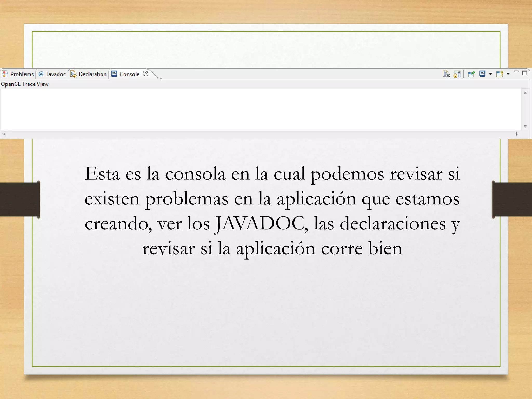The image size is (532, 399).
Task: Close the Console view tab
Action: 145,74
